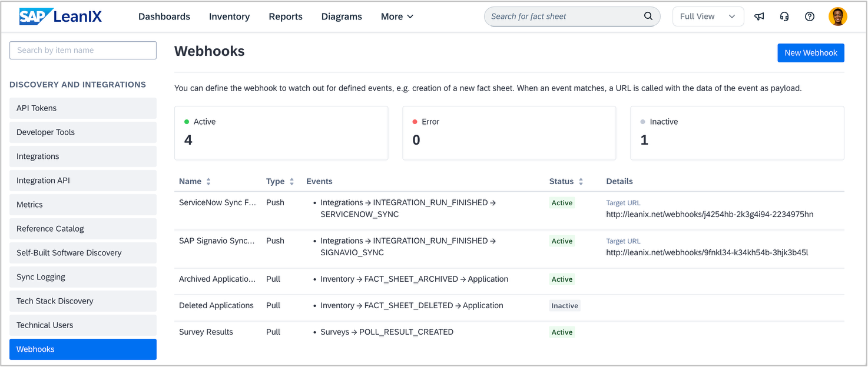Open the Diagrams section
Screen dimensions: 868x367
[x=342, y=16]
